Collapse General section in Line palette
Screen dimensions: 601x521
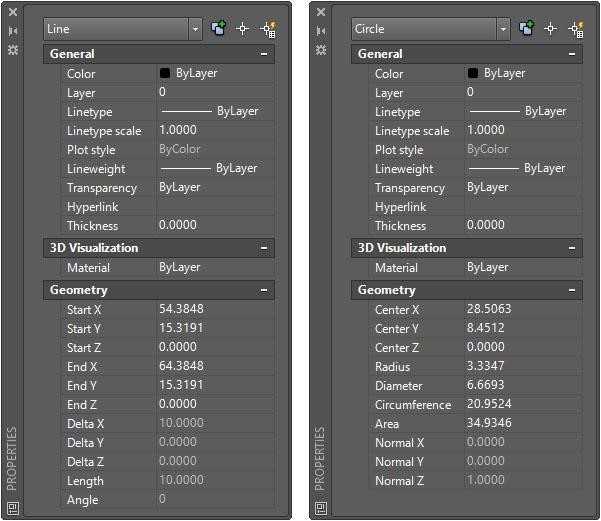coord(264,54)
